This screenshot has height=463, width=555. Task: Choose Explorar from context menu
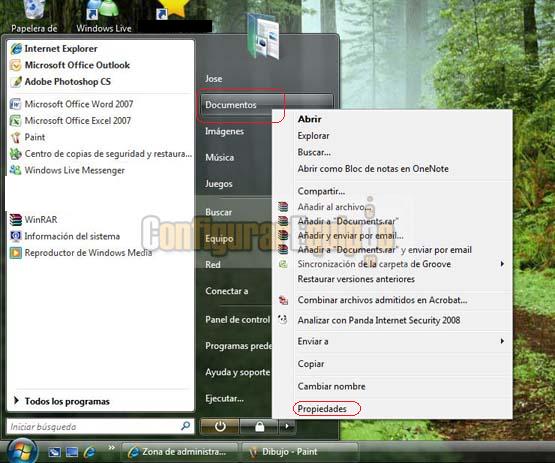click(313, 136)
